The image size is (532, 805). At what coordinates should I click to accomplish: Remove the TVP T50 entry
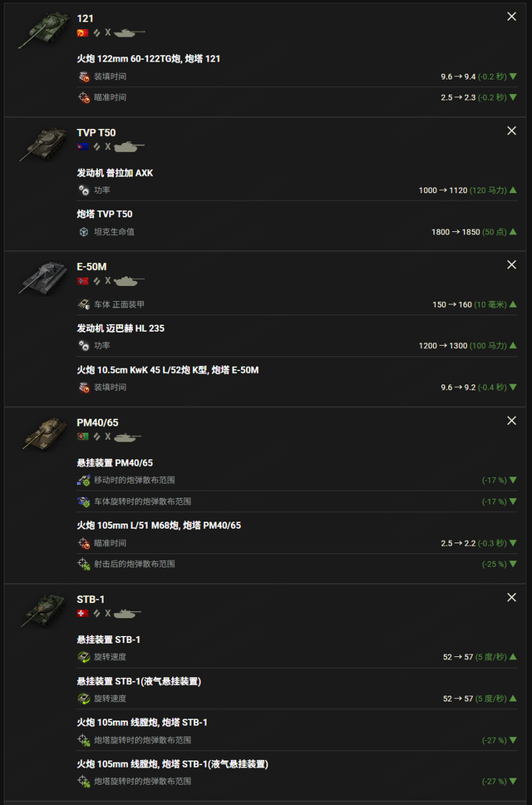pyautogui.click(x=511, y=131)
